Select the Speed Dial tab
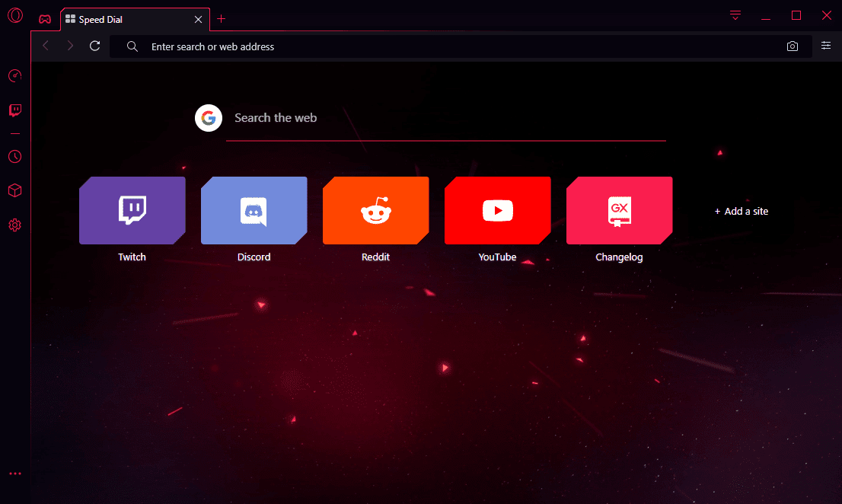The height and width of the screenshot is (504, 842). click(134, 19)
